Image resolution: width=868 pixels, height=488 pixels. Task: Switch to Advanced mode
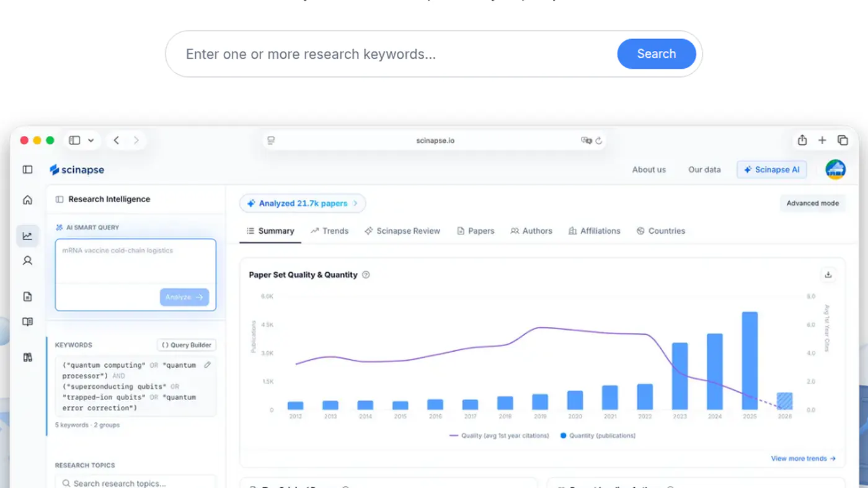(812, 203)
